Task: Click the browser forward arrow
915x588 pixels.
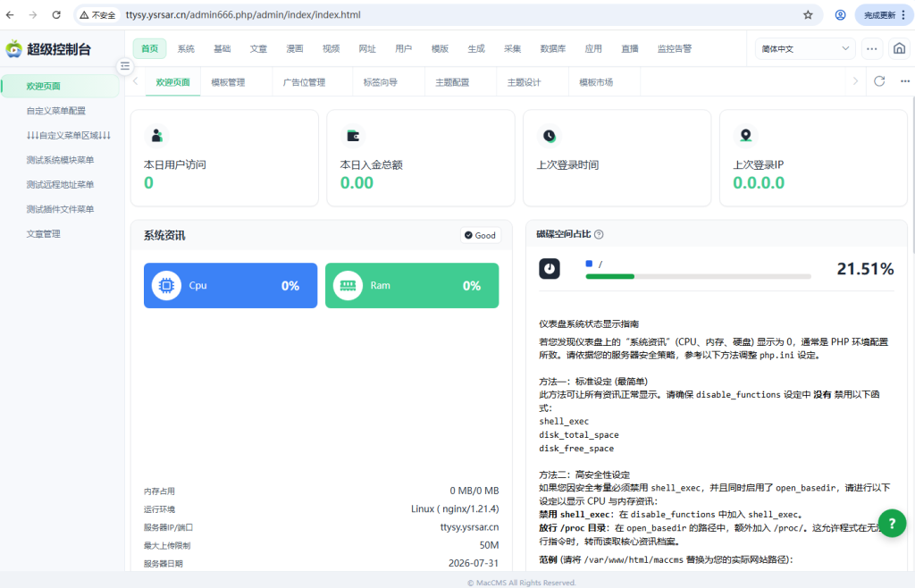Action: tap(33, 14)
